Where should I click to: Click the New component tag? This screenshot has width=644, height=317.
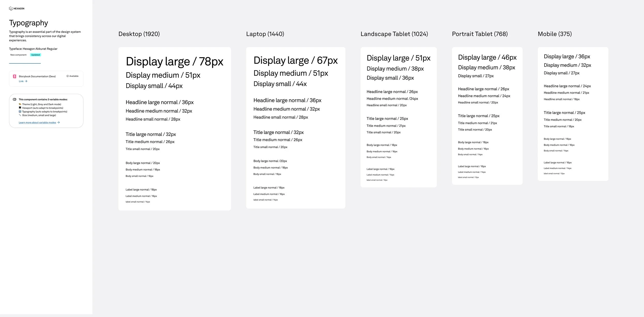coord(18,55)
